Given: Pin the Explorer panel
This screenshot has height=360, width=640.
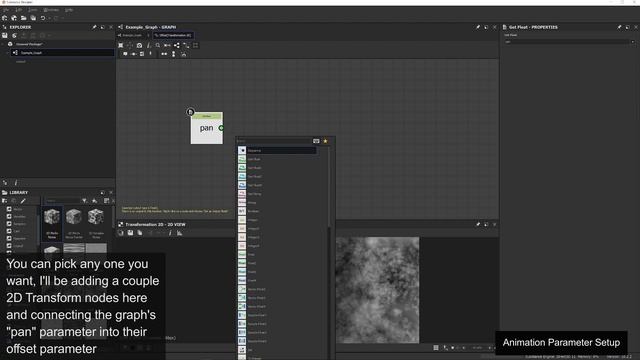Looking at the screenshot, I should coord(94,27).
